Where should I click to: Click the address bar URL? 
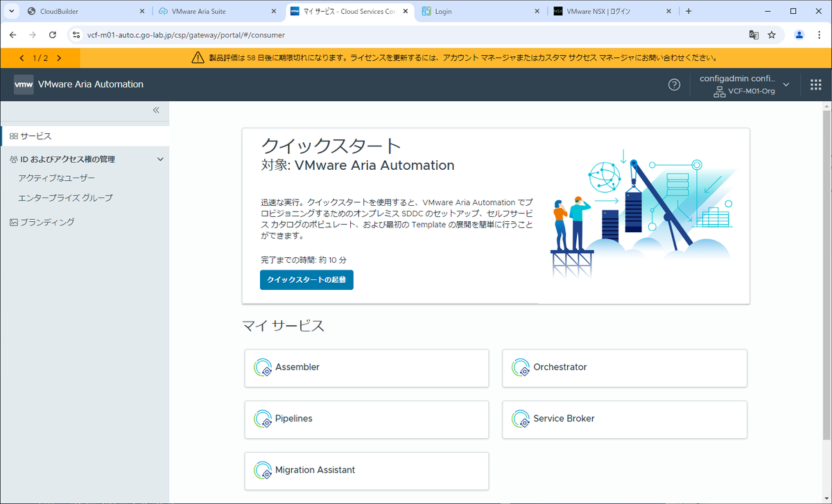click(186, 35)
